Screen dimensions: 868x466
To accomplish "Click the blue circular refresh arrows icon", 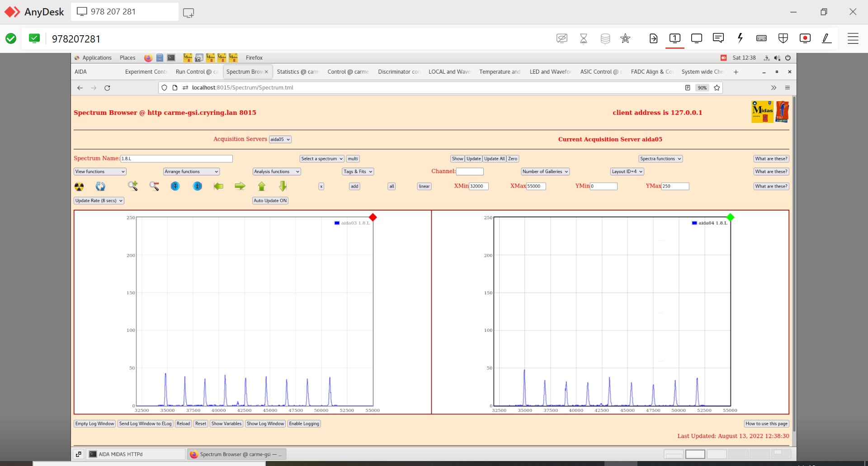I will (x=100, y=186).
